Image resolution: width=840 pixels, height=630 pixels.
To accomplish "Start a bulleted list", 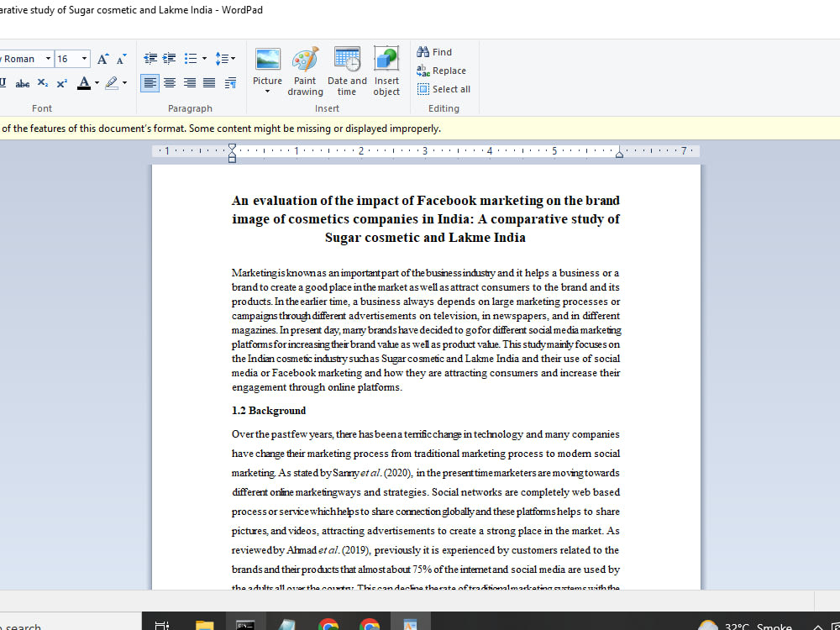I will [x=190, y=59].
